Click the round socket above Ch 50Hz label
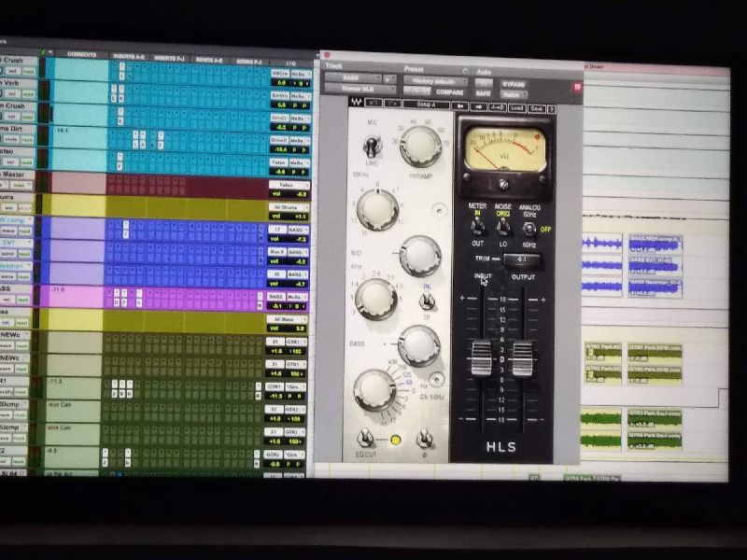 point(435,380)
